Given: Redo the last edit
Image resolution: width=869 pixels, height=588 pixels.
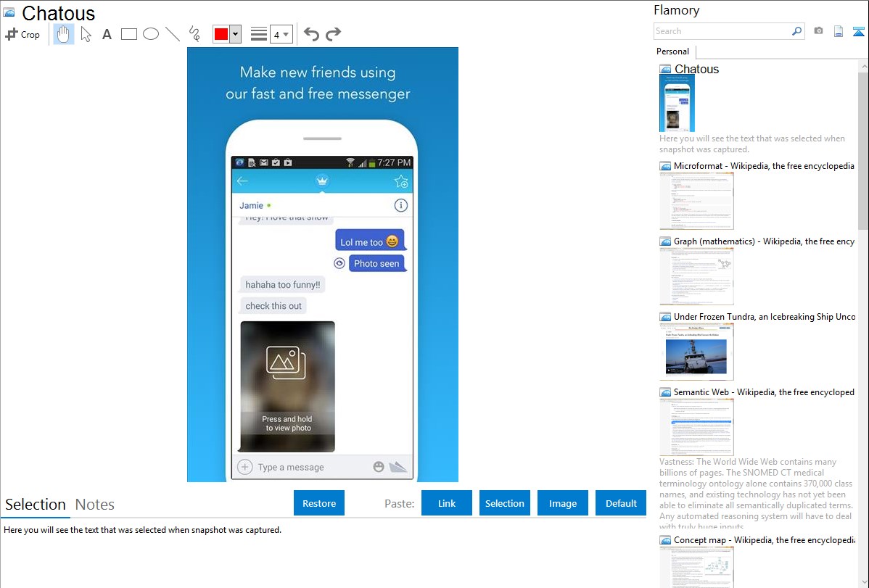Looking at the screenshot, I should pos(333,34).
